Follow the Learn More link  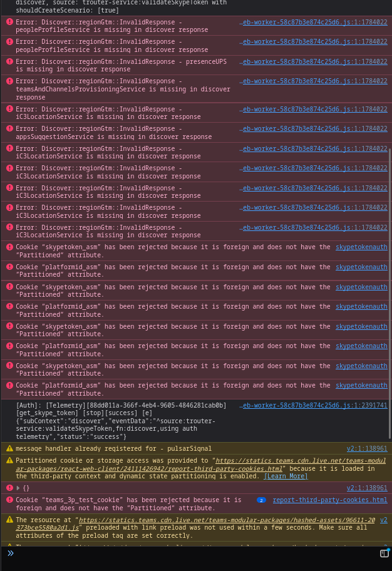[286, 476]
